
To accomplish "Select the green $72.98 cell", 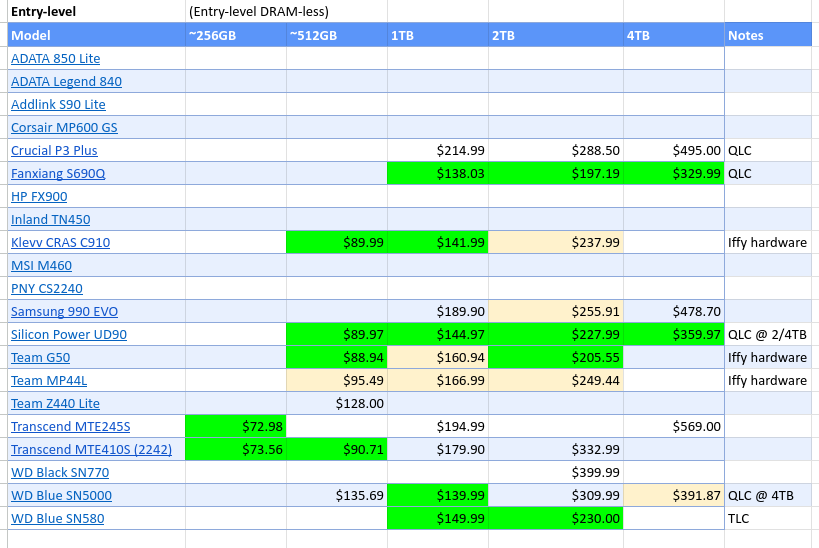I will pos(236,426).
